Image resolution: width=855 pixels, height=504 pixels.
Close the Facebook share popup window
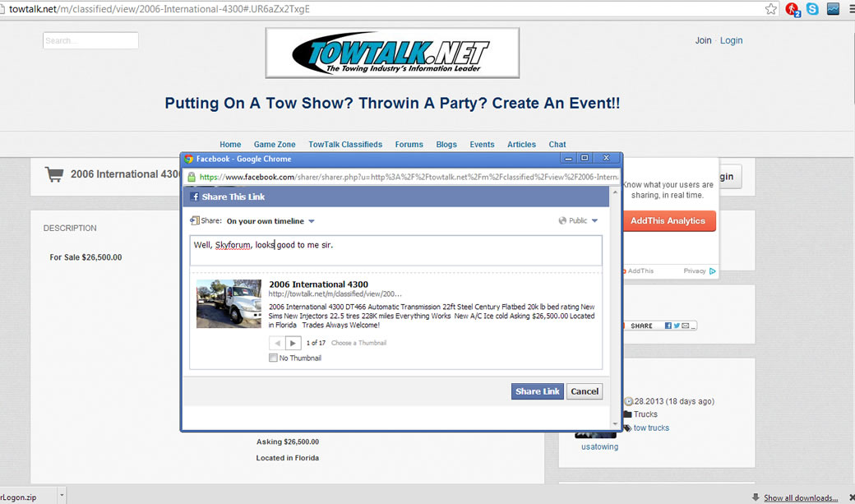click(x=607, y=158)
